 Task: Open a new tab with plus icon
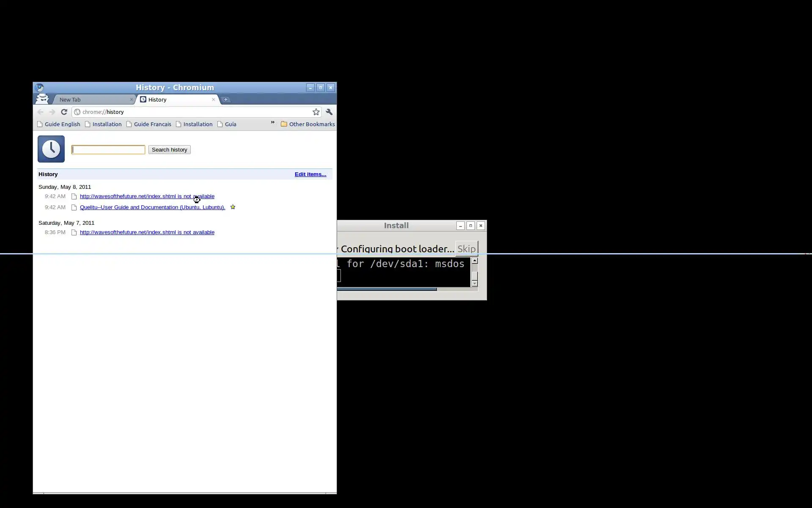pyautogui.click(x=226, y=99)
